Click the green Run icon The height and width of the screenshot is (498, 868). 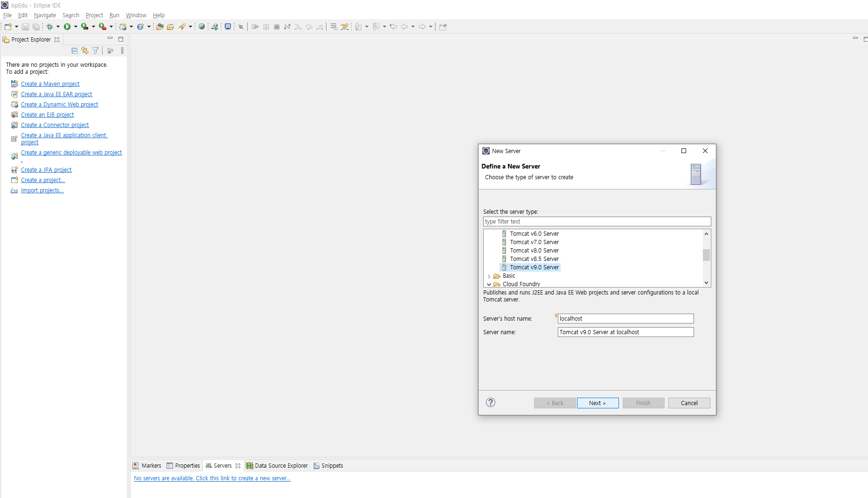(67, 27)
